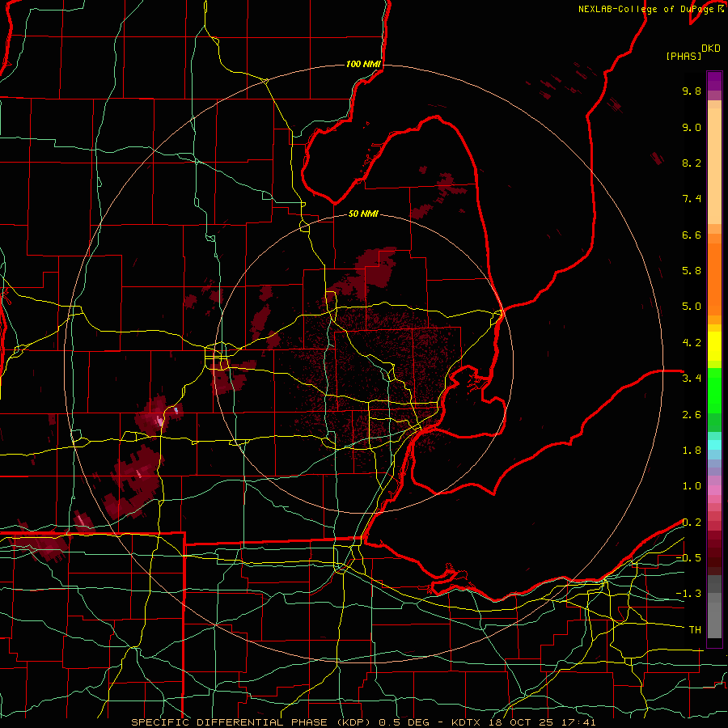Click the NEXLAB-College of DuPage label
Screen dimensions: 728x728
click(645, 9)
